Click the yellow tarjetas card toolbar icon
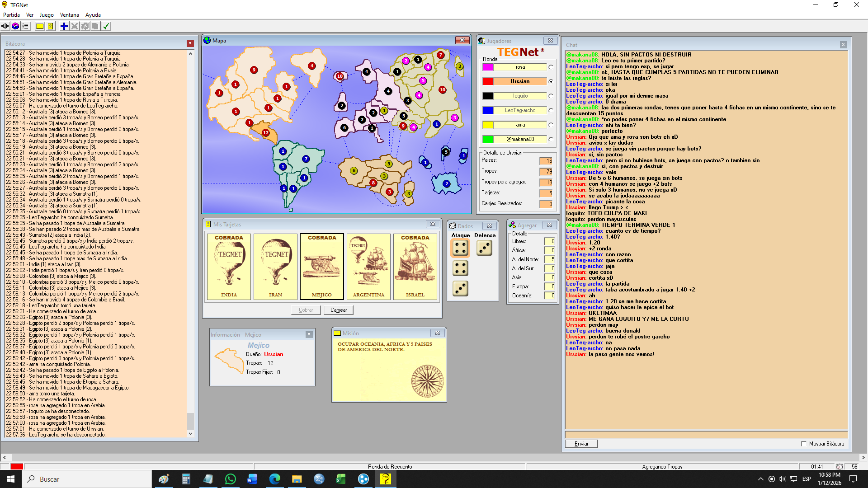Viewport: 868px width, 488px height. pyautogui.click(x=51, y=26)
